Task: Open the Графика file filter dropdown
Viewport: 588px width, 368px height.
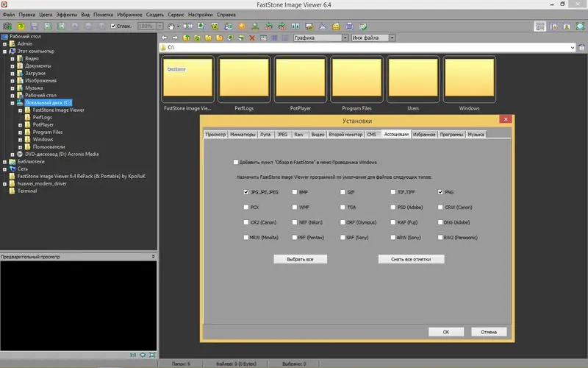Action: pos(345,38)
